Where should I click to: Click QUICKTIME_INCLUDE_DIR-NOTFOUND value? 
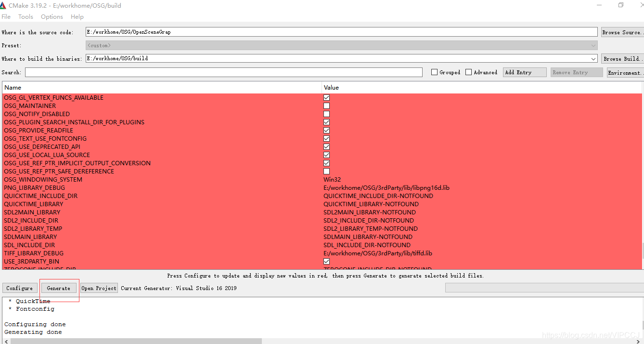[378, 196]
